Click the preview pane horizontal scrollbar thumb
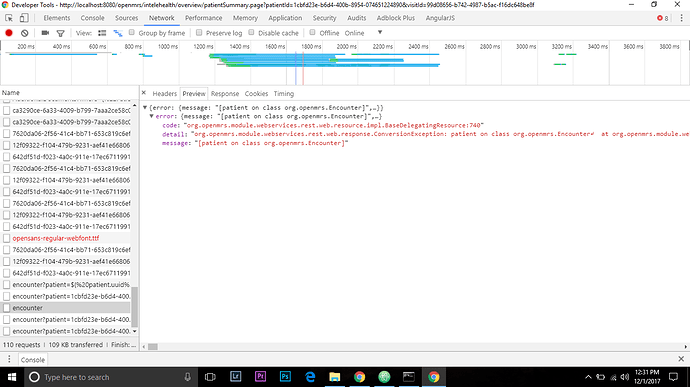 point(153,347)
